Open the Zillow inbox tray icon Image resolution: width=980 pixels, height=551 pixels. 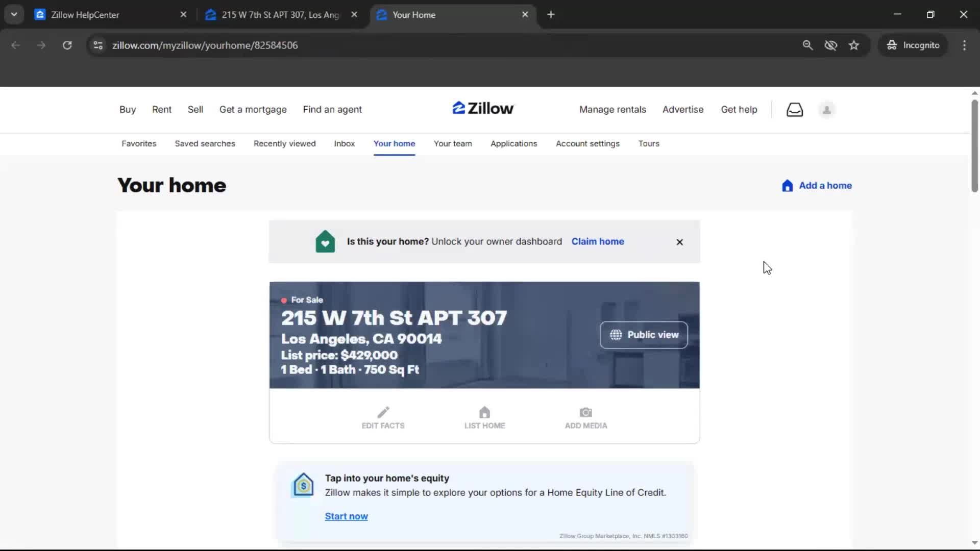click(x=795, y=110)
